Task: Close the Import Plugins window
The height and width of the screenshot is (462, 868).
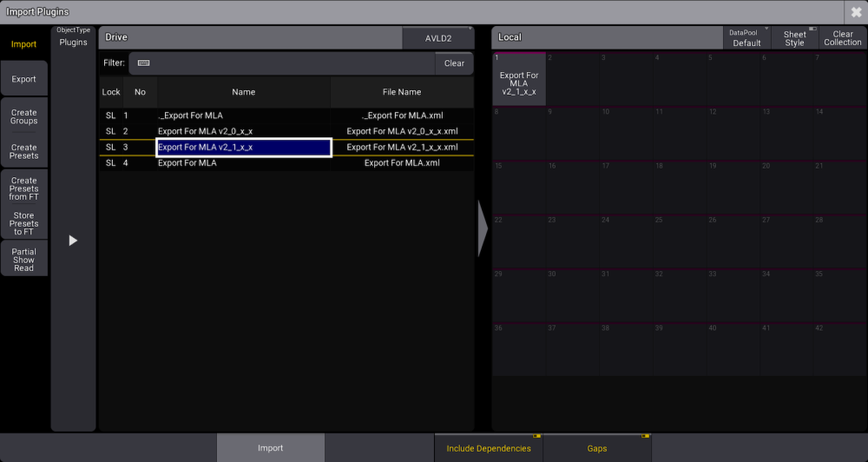Action: 856,11
